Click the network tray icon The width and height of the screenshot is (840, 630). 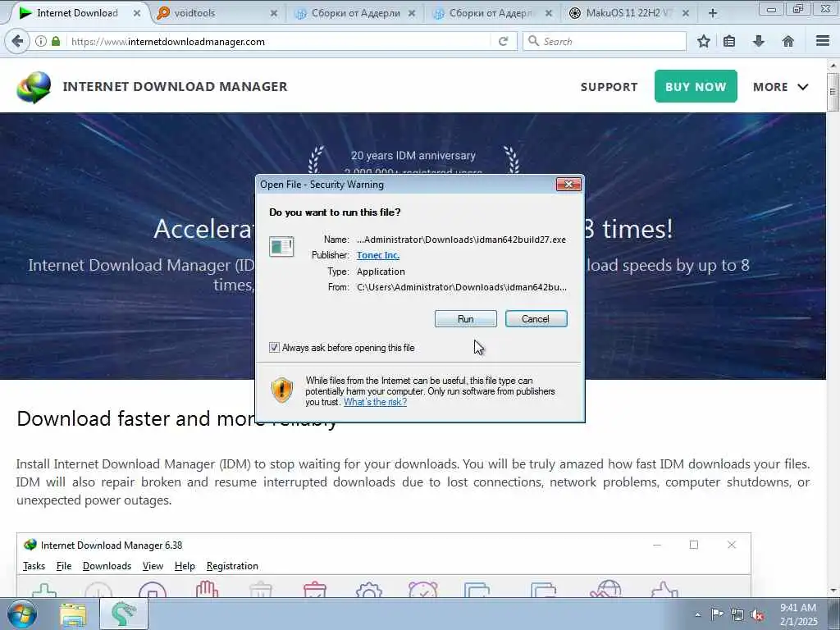pos(737,614)
